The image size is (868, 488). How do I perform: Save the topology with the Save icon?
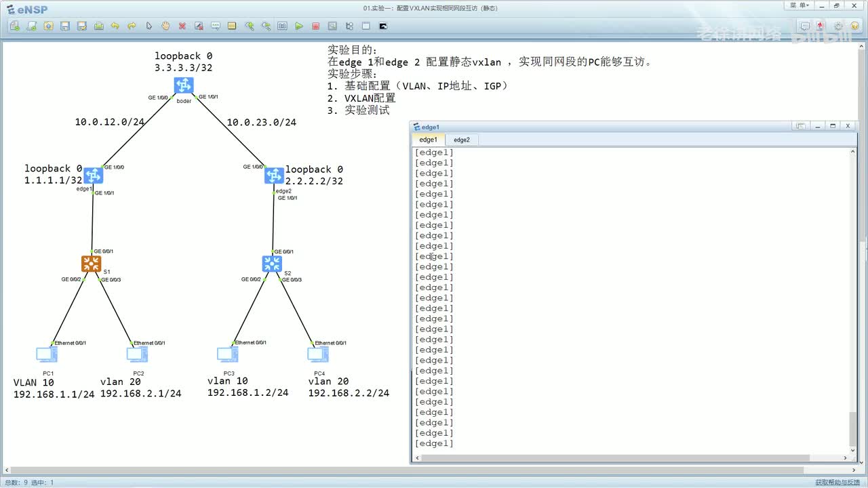tap(65, 26)
